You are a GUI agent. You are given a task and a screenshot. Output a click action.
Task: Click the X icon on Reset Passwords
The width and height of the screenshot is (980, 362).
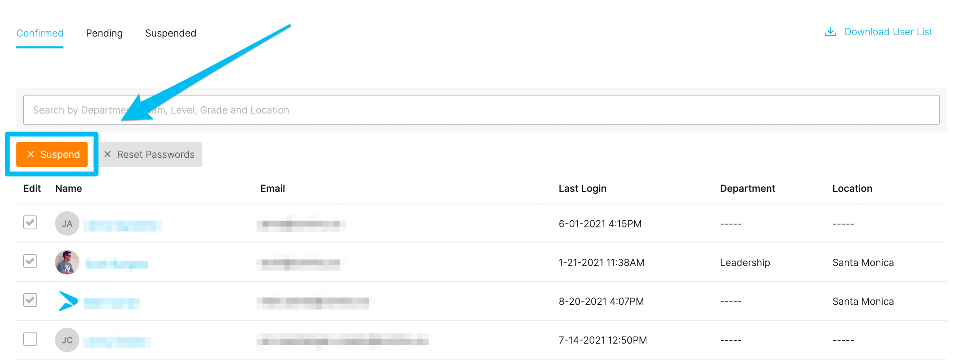pos(107,154)
